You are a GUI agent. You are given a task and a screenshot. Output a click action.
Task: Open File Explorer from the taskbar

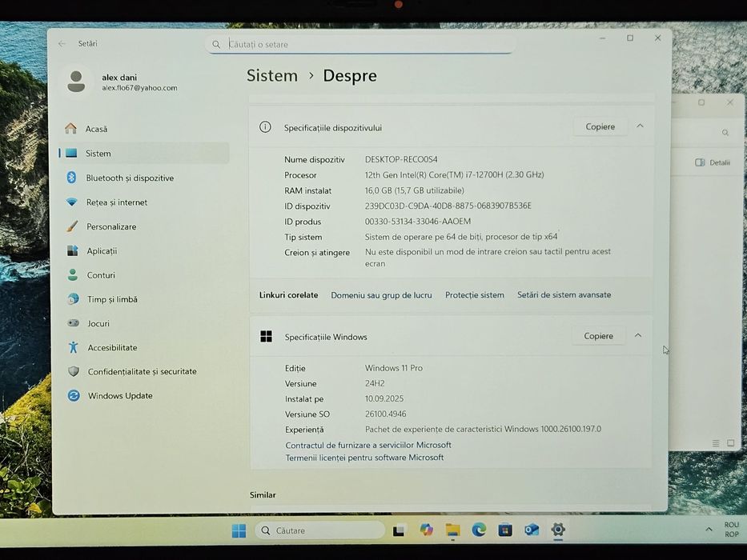pyautogui.click(x=452, y=530)
